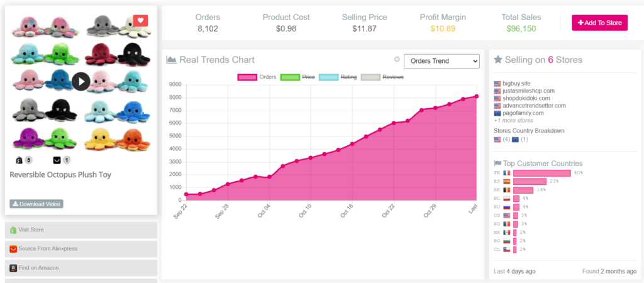Viewport: 644px width, 283px height.
Task: Click the Belgium customer country bar
Action: tap(523, 190)
